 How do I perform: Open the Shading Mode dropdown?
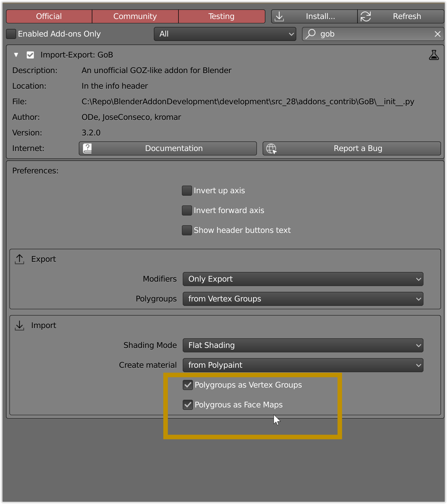coord(303,345)
